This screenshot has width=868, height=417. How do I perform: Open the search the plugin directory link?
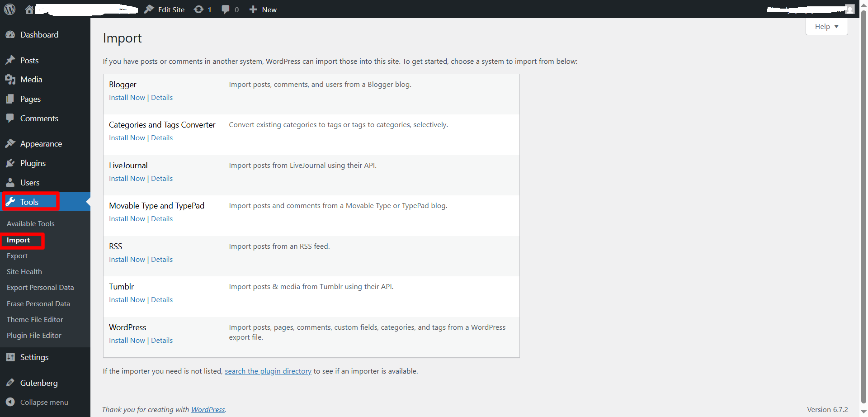[268, 371]
